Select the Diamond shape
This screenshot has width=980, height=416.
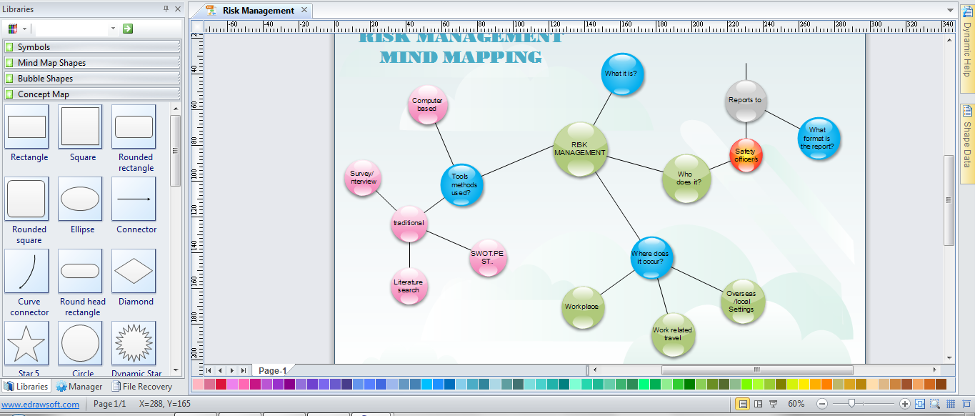pos(134,272)
